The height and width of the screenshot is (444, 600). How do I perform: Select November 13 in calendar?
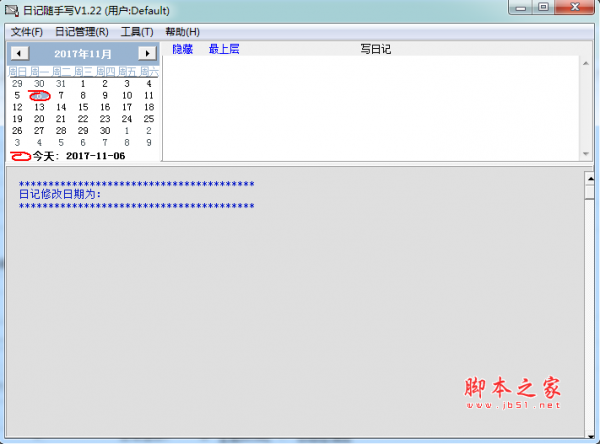coord(39,107)
